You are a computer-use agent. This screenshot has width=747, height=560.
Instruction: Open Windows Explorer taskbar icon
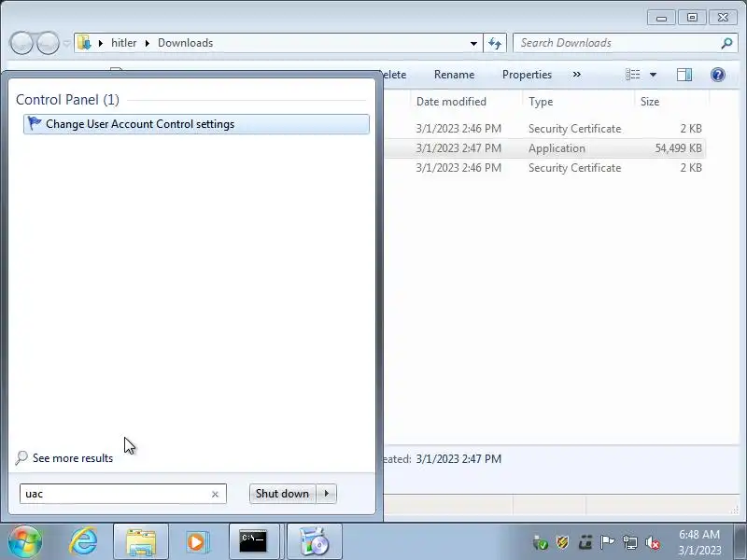141,542
